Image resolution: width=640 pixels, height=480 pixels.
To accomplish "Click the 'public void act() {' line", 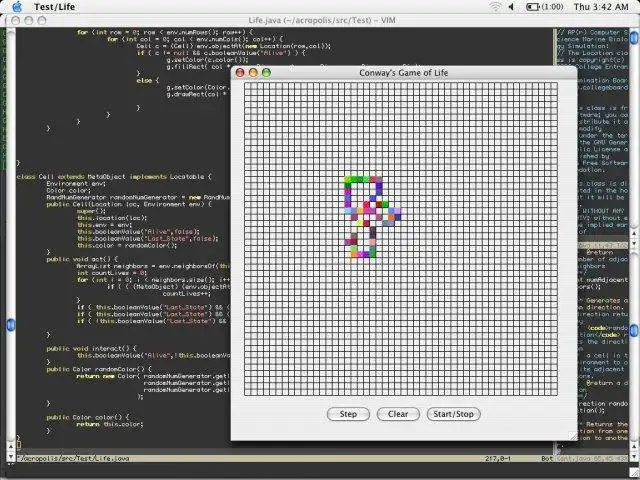I will (x=82, y=259).
